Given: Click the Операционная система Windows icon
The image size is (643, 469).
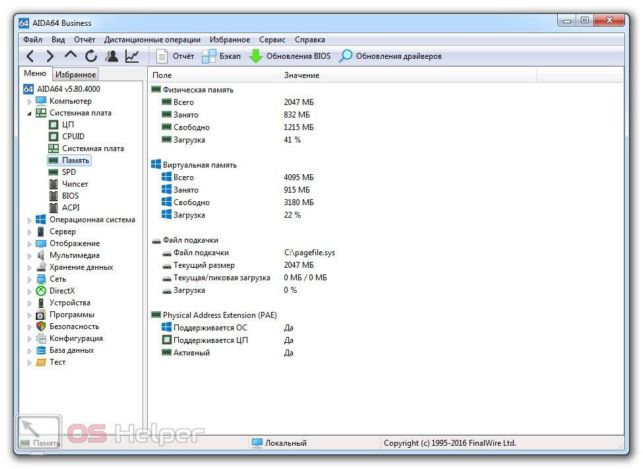Looking at the screenshot, I should click(x=41, y=220).
